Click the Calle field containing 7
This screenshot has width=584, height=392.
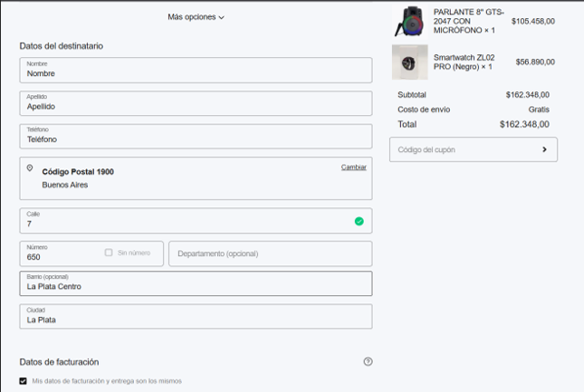(181, 221)
